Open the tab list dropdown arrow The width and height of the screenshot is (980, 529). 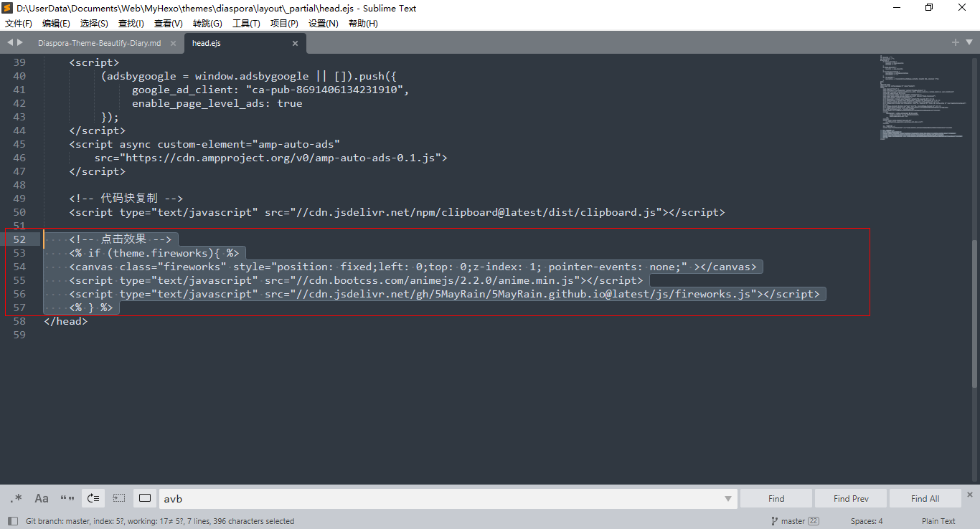[x=969, y=43]
